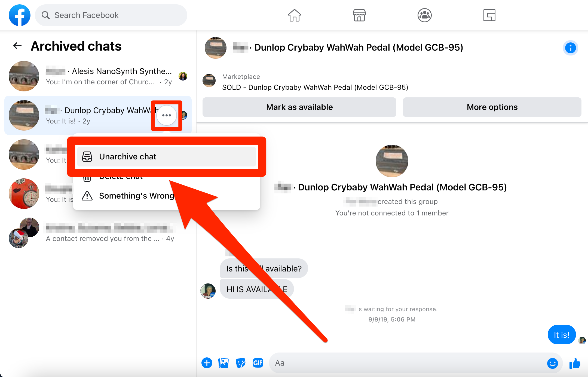Choose a GIF icon

click(x=258, y=363)
